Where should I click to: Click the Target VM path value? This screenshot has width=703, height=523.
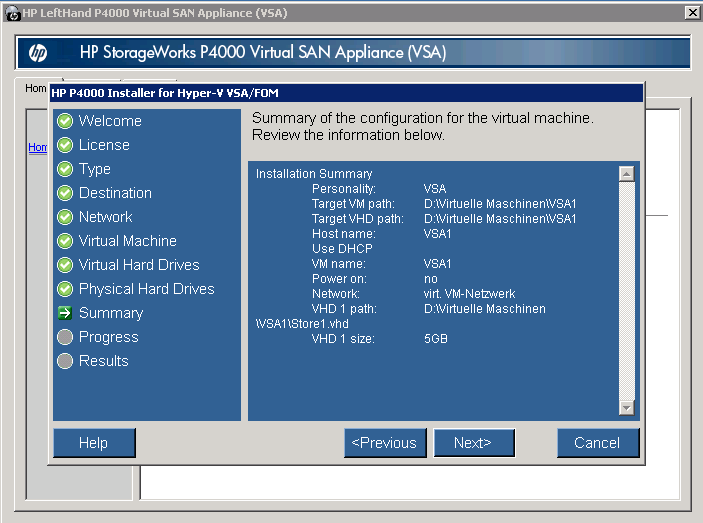pos(500,204)
